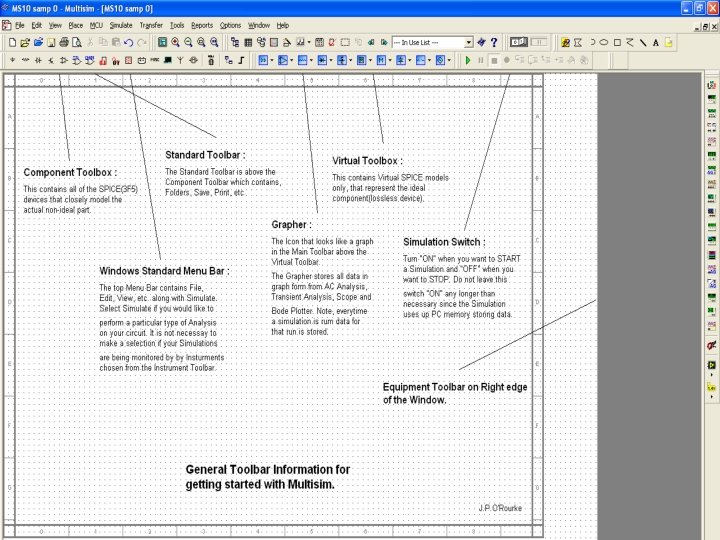Pick the LabVIEW instrument icon
The image size is (720, 540).
click(711, 365)
